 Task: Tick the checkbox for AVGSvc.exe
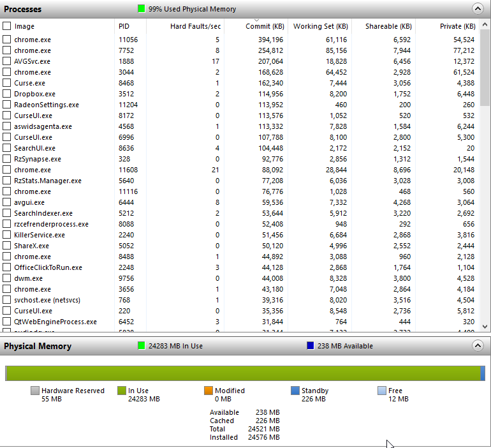[x=7, y=61]
